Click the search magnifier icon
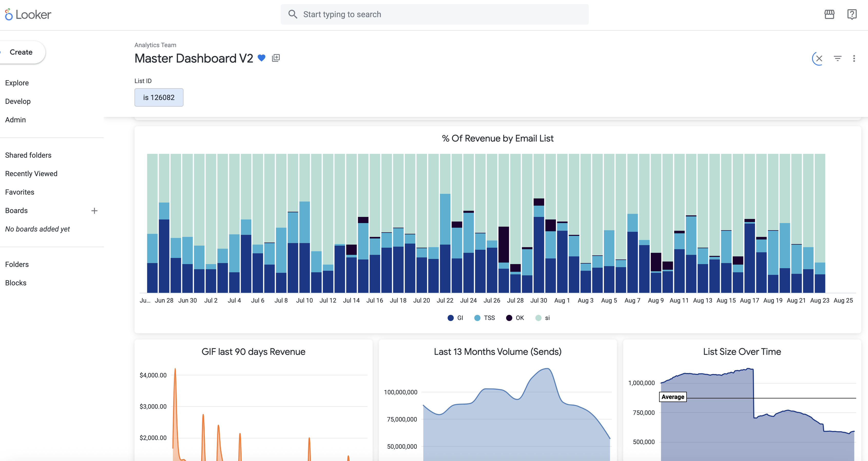The image size is (868, 461). click(x=293, y=14)
